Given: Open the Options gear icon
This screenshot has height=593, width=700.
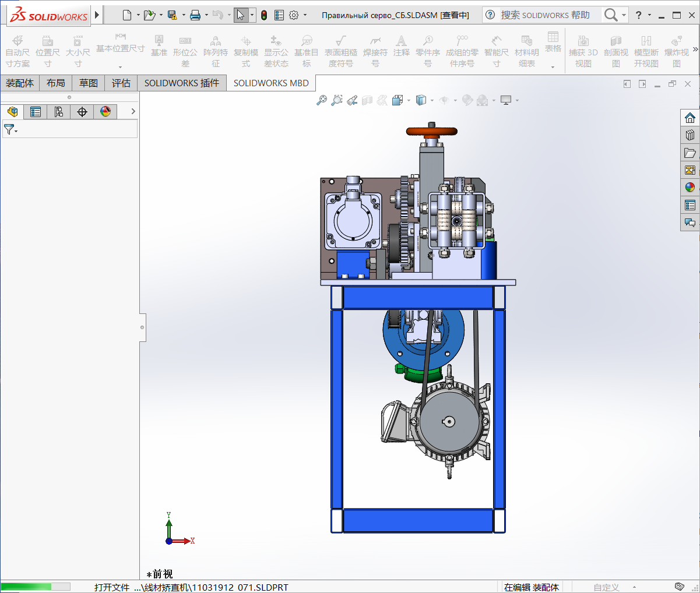Looking at the screenshot, I should (x=294, y=15).
